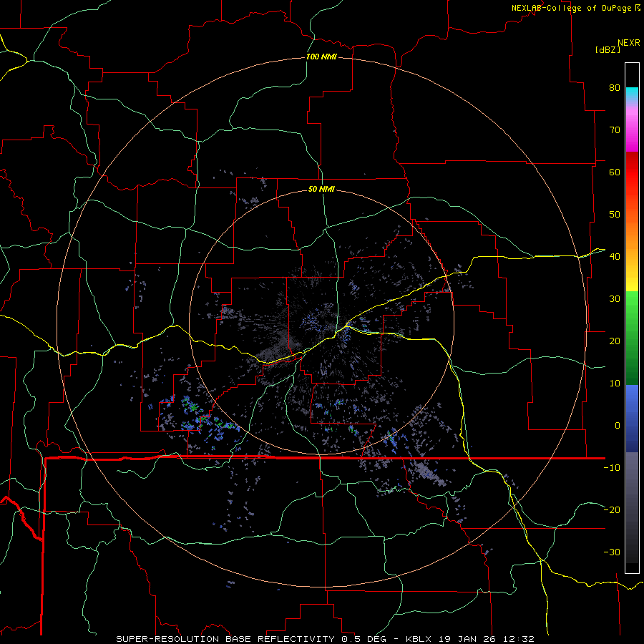The width and height of the screenshot is (644, 644).
Task: Click the 50 NMI range ring label
Action: (x=321, y=189)
